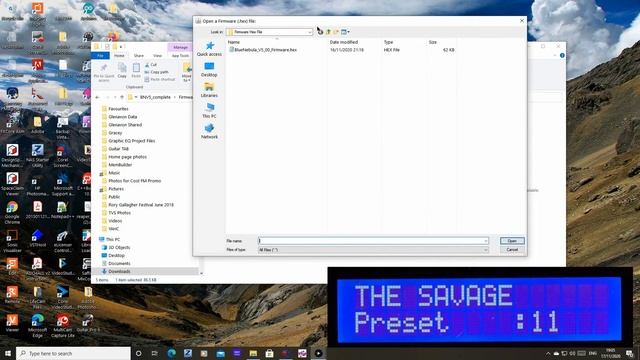
Task: Select Documents in the Explorer tree
Action: coord(120,264)
